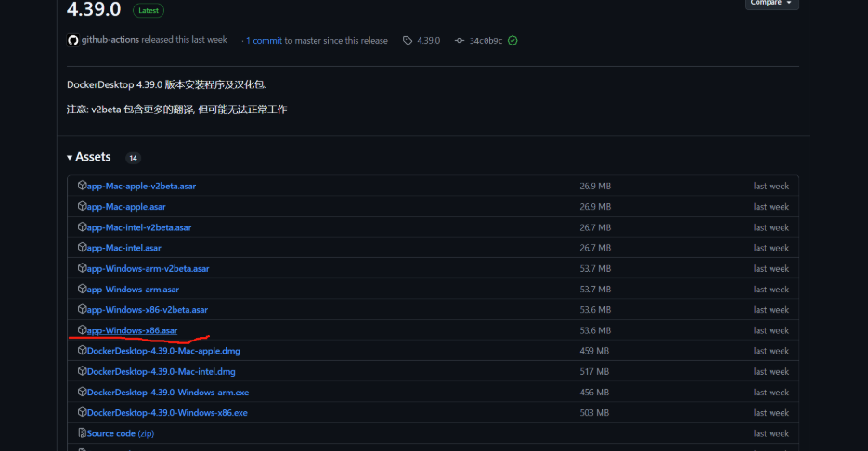868x451 pixels.
Task: Click package icon for app-Windows-x86-v2beta.asar
Action: [82, 309]
